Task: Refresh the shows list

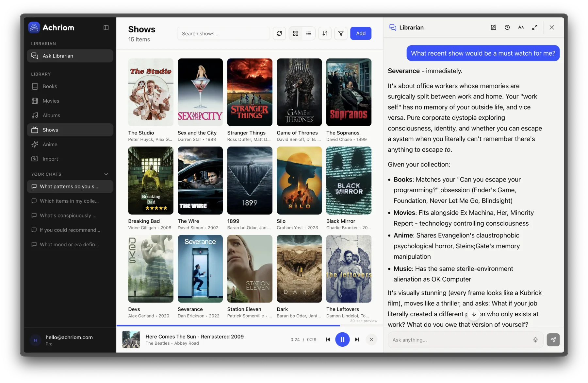Action: [279, 33]
